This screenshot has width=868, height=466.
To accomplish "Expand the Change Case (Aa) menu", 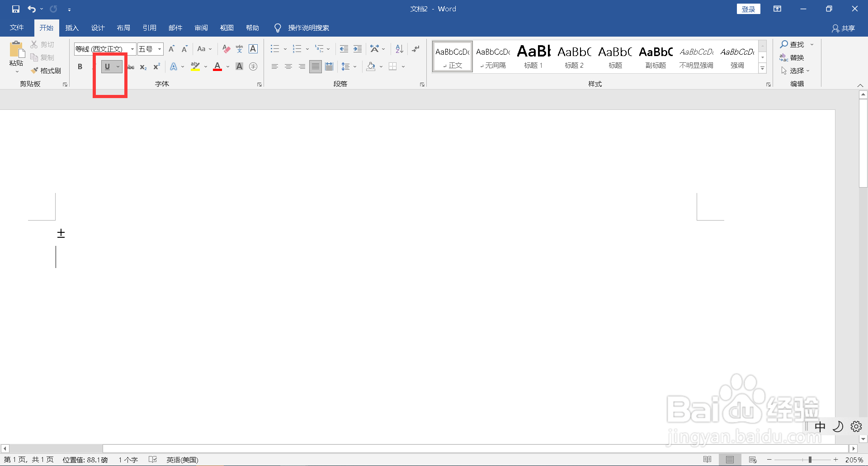I will [204, 49].
